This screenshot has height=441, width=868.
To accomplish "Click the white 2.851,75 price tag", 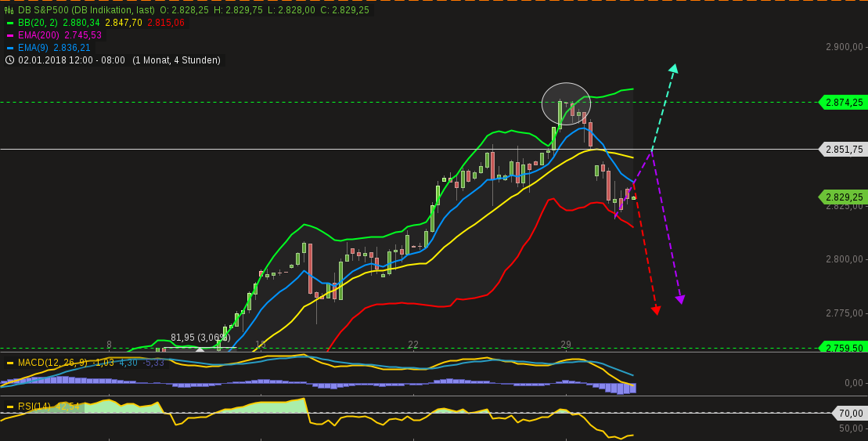I will 843,150.
